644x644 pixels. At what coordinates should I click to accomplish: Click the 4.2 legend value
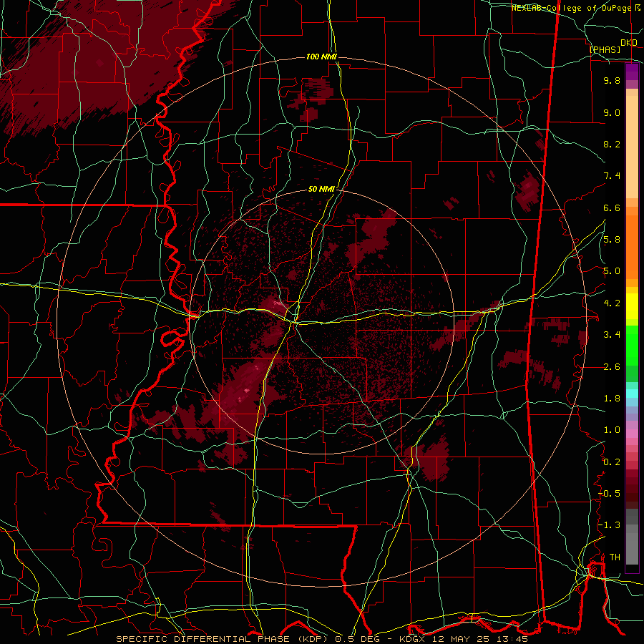click(x=612, y=303)
